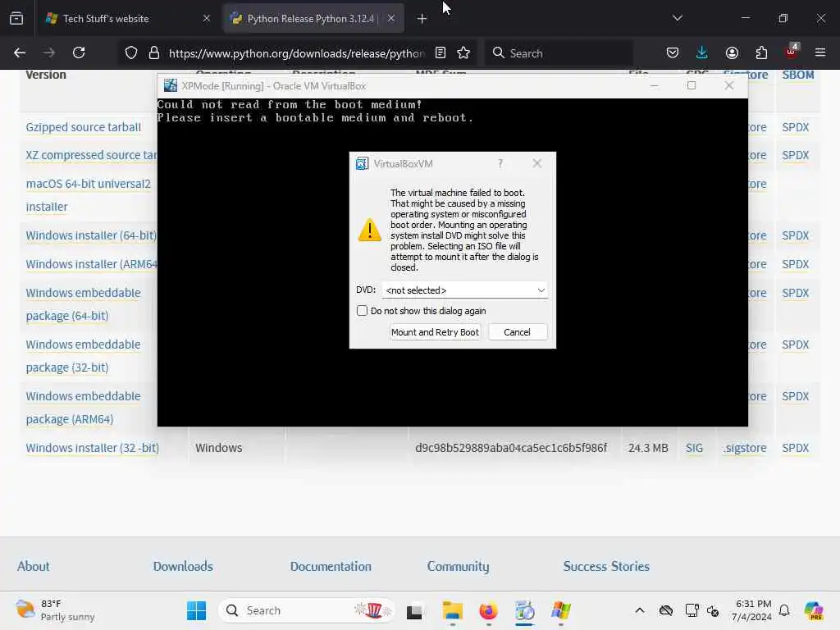Open Firefox extensions menu

click(761, 52)
